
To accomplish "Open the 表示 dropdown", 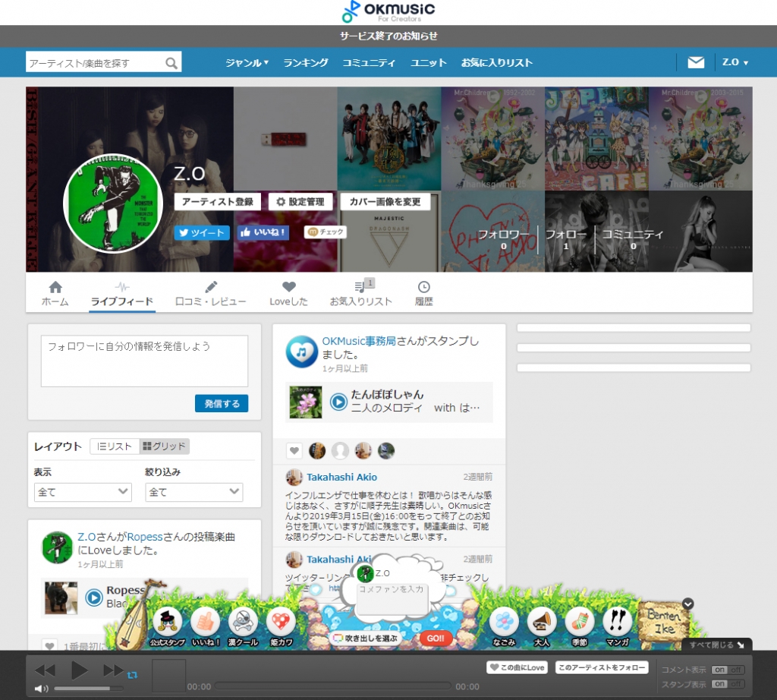I will (x=83, y=492).
